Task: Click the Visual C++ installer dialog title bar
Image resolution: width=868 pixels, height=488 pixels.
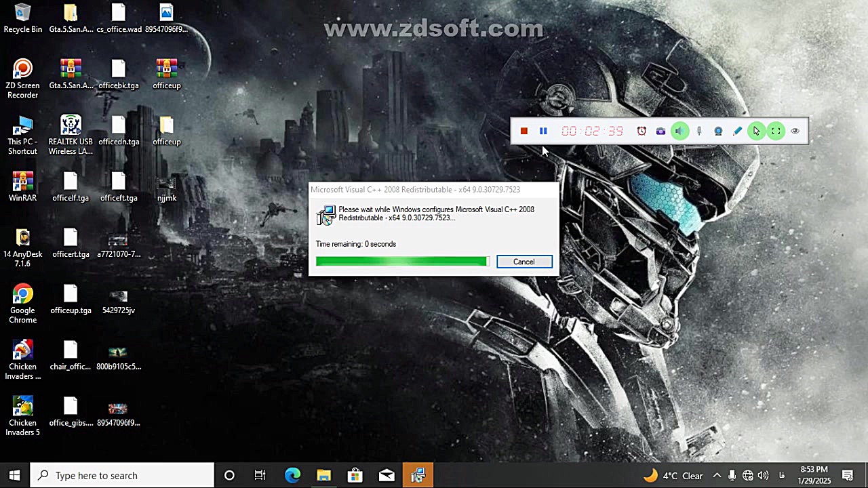Action: (433, 190)
